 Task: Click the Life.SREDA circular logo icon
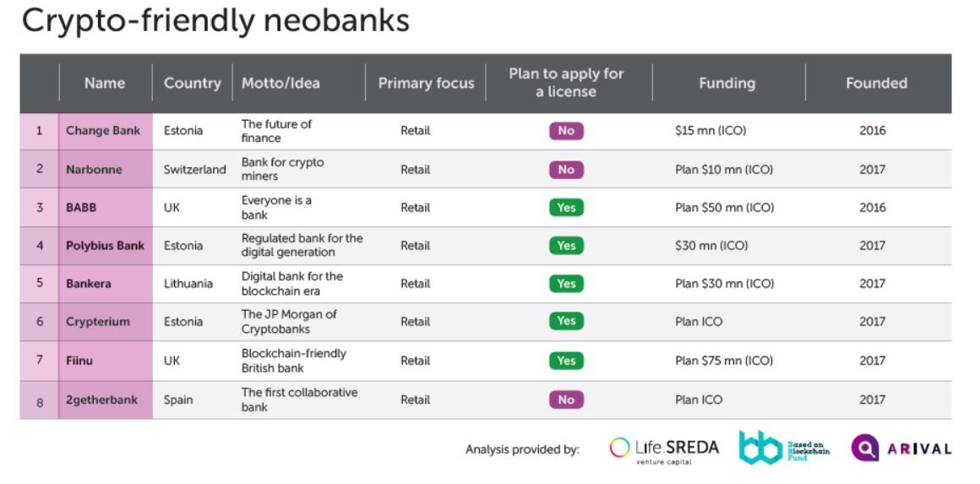click(x=619, y=448)
